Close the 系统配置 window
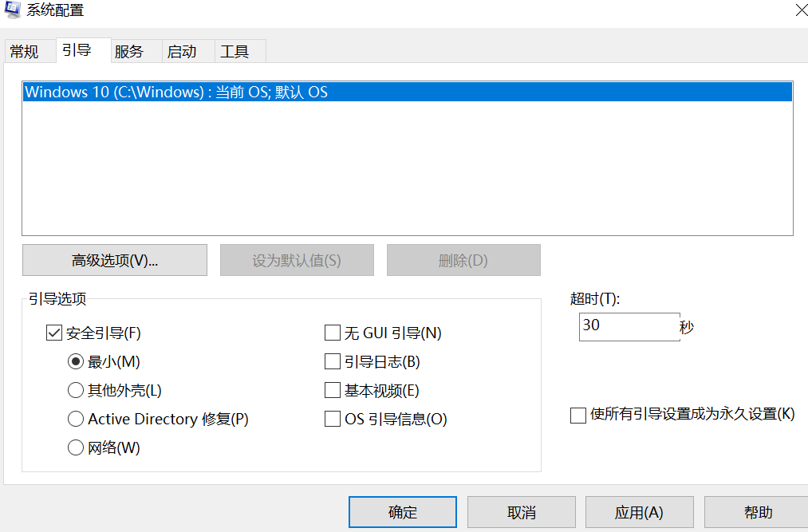 pyautogui.click(x=802, y=10)
